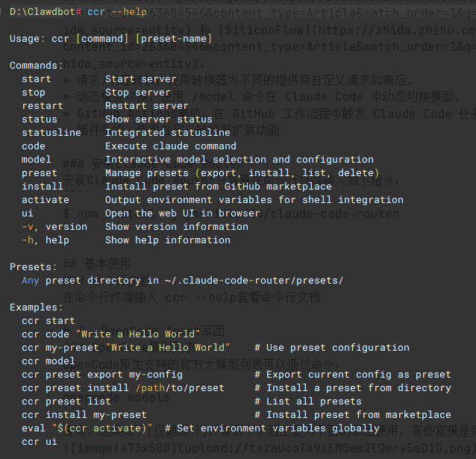
Task: Click the final "ccr ui" example line
Action: click(40, 442)
